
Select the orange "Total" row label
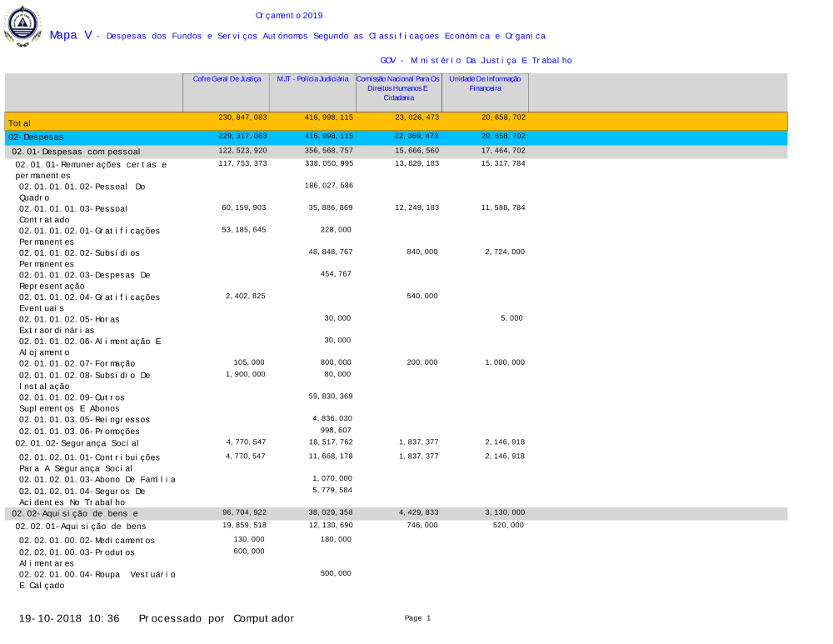tap(20, 123)
